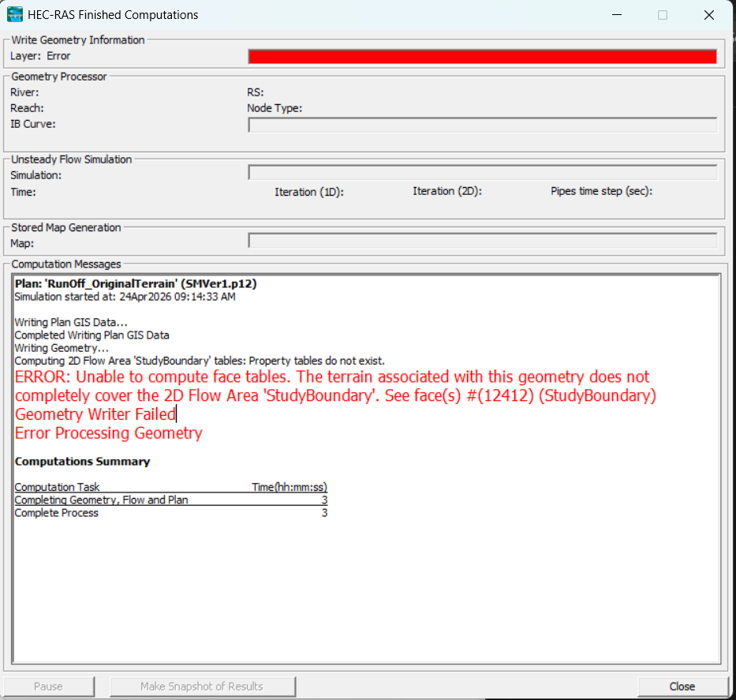
Task: Click the empty IB Curve progress bar
Action: pyautogui.click(x=482, y=125)
